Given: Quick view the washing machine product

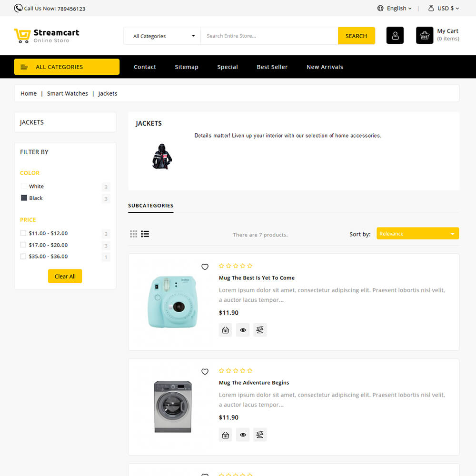Looking at the screenshot, I should (243, 435).
